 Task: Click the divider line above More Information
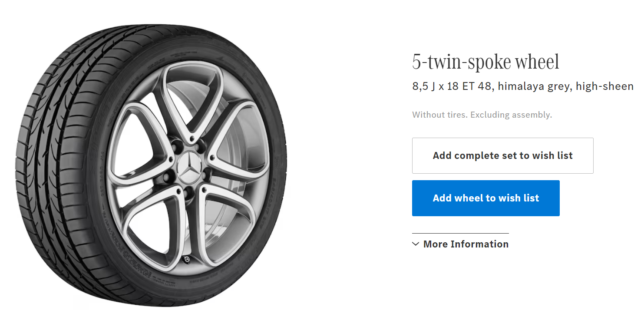coord(460,233)
